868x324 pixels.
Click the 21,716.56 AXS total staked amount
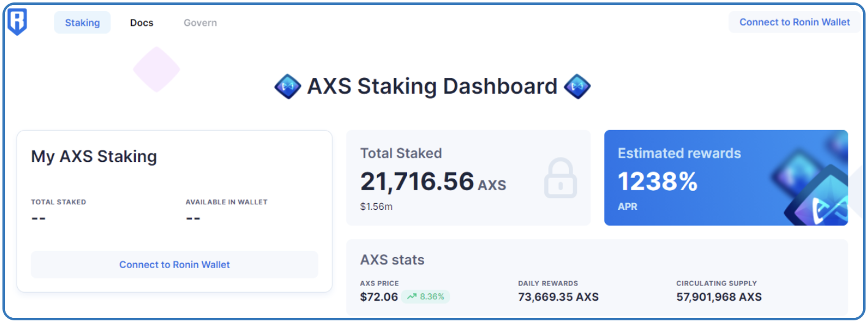433,182
